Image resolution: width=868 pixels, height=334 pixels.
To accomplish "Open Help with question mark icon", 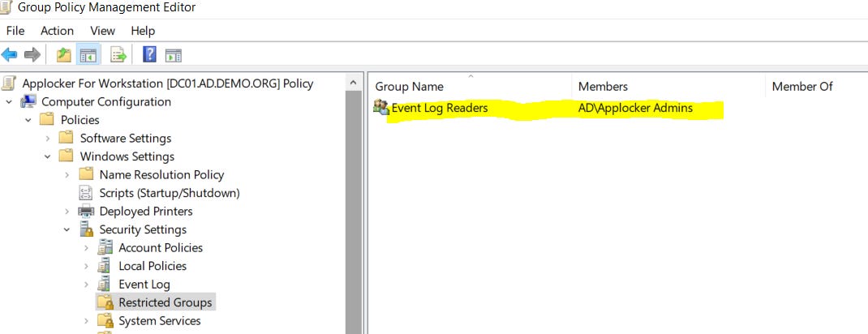I will point(149,54).
